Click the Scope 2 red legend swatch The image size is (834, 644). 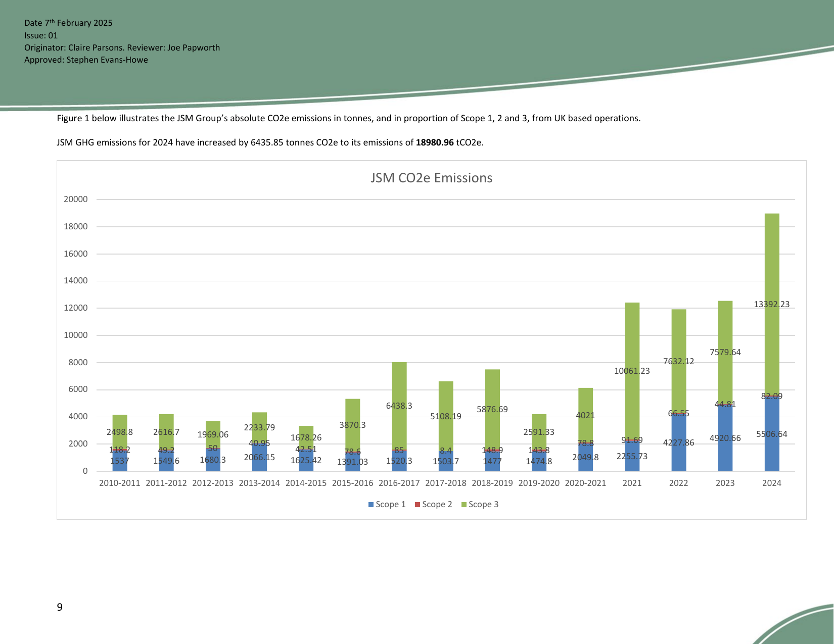pos(418,505)
